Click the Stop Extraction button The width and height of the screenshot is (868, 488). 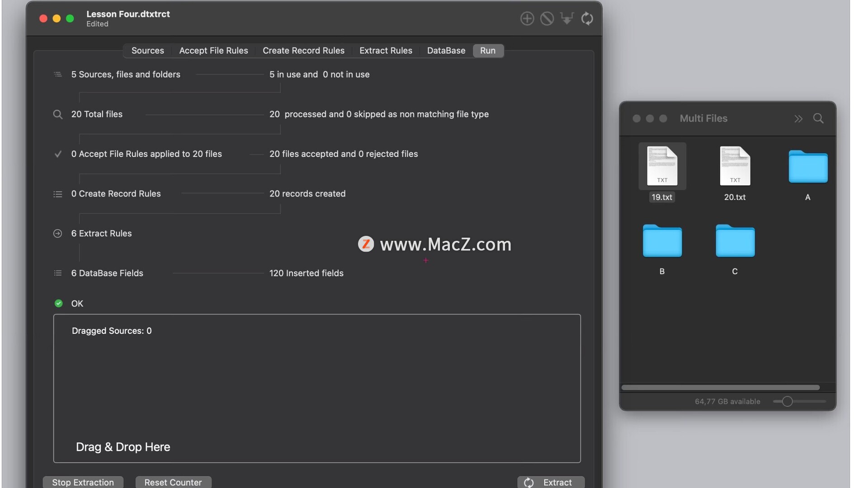pos(83,482)
